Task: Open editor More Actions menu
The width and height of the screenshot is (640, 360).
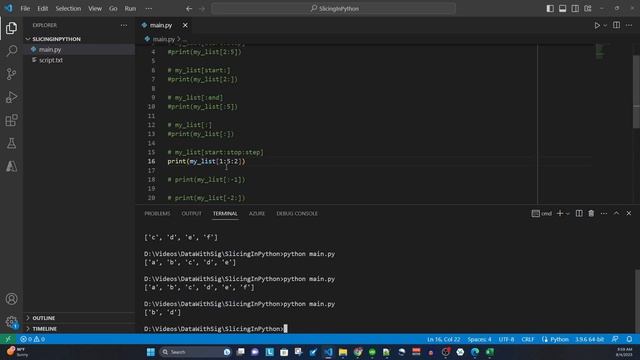Action: point(629,25)
